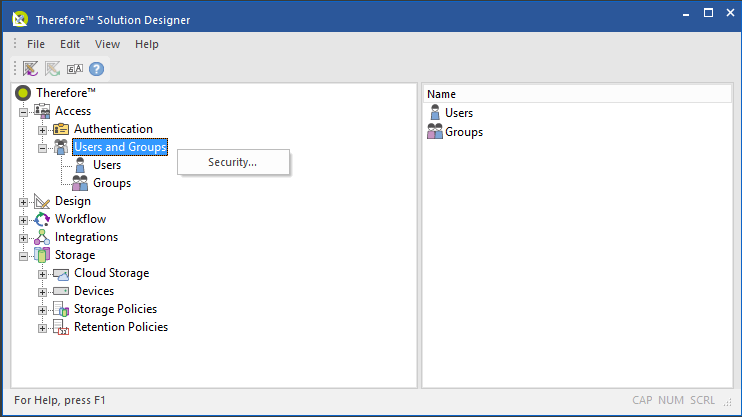Viewport: 742px width, 417px height.
Task: Click the Retention Policies calendar icon
Action: [x=61, y=327]
